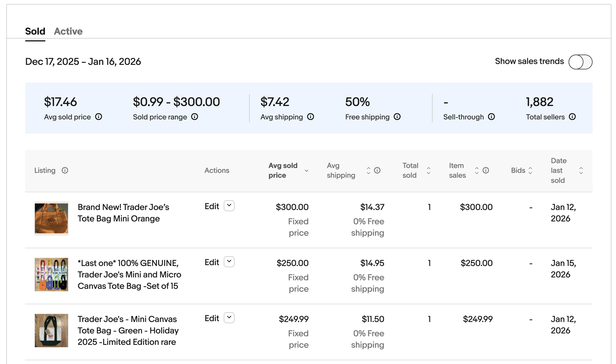The width and height of the screenshot is (616, 364).
Task: Click Edit for Tote Bag Mini Orange
Action: pos(212,206)
